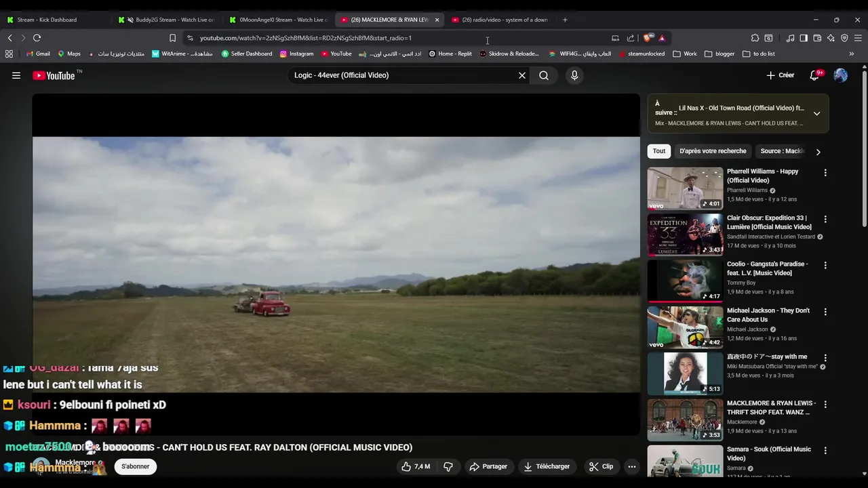
Task: Click the S'abonner subscribe button
Action: pos(136,466)
